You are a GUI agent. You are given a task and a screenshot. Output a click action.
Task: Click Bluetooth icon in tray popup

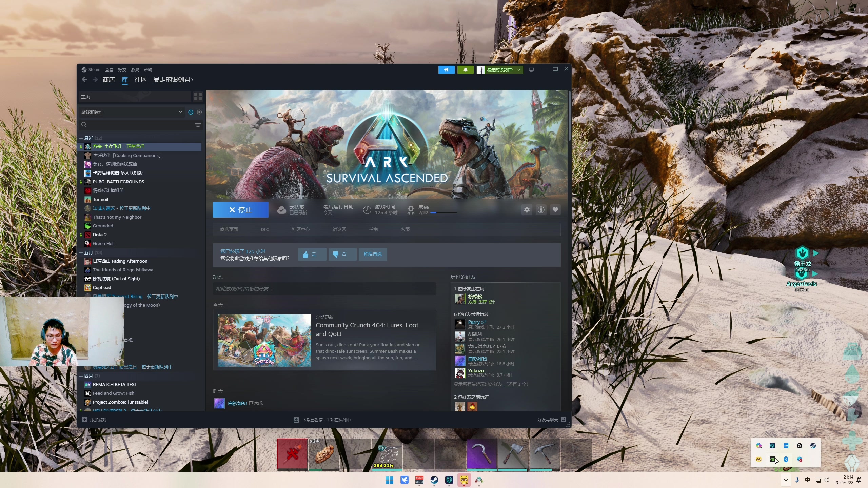pos(786,459)
